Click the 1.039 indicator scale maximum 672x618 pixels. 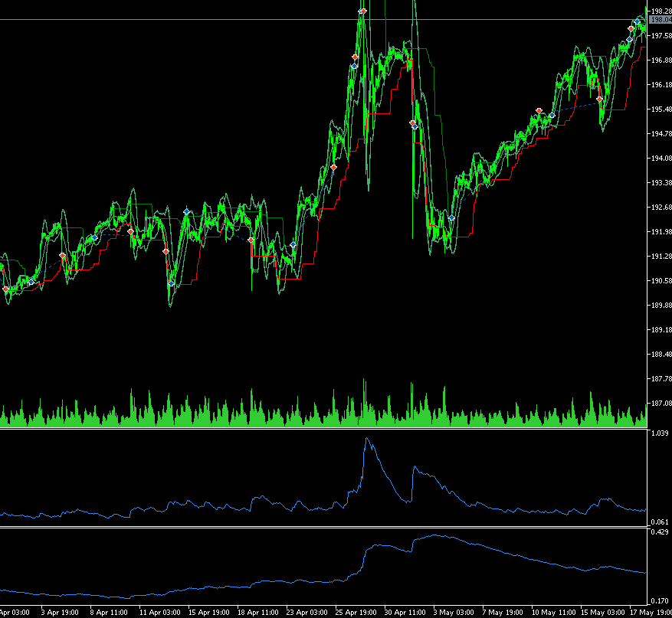[659, 433]
